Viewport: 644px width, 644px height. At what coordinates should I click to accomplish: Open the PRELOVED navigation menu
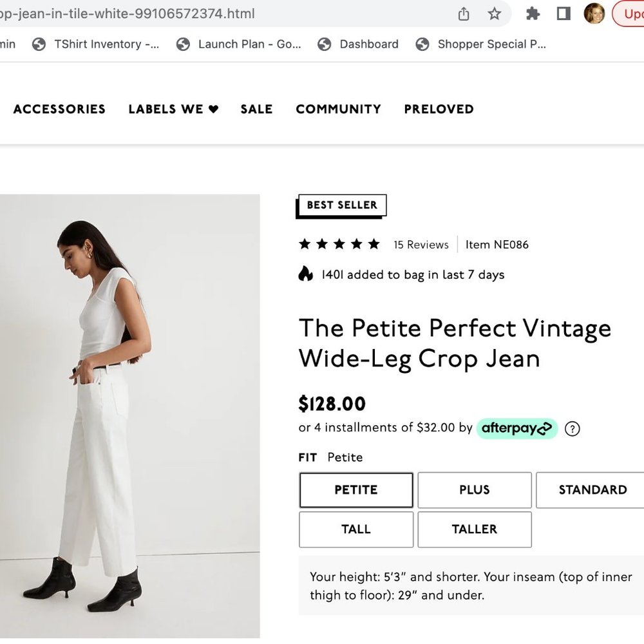[x=439, y=109]
